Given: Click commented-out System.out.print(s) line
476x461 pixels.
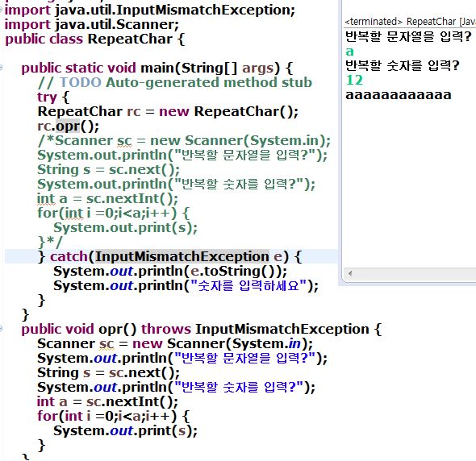Looking at the screenshot, I should point(125,228).
